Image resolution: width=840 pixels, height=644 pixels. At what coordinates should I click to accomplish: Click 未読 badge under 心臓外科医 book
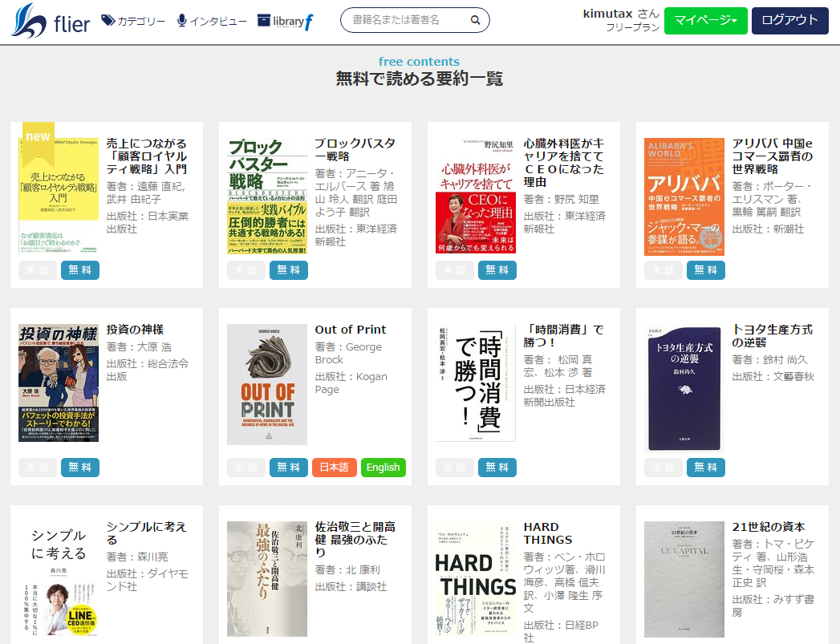point(455,270)
